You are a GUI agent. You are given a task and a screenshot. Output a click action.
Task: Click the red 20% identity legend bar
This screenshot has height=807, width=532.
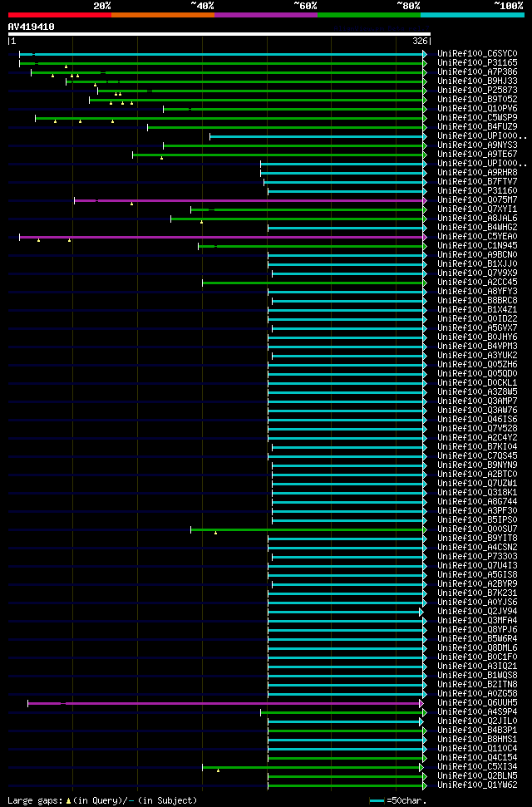click(x=60, y=15)
